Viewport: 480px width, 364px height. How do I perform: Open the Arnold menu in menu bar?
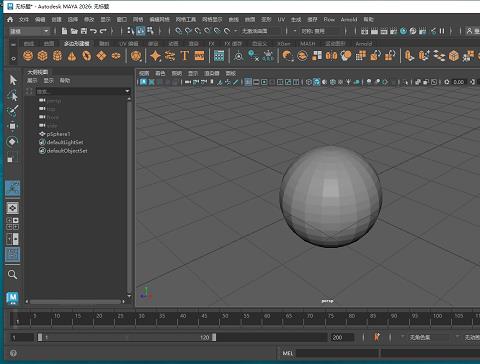click(x=349, y=19)
